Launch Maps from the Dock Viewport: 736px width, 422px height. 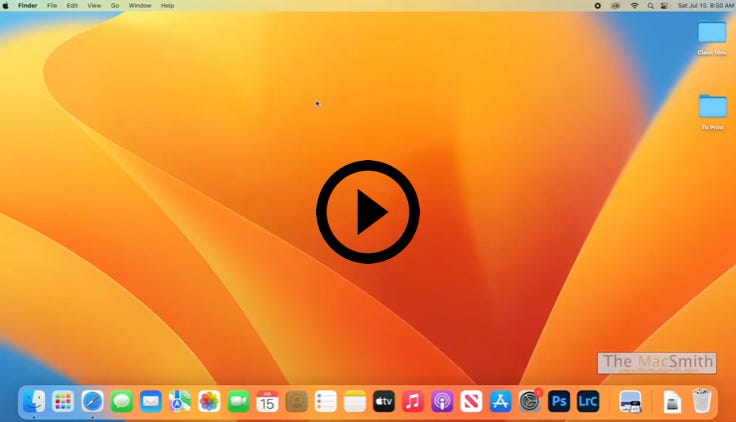[180, 401]
